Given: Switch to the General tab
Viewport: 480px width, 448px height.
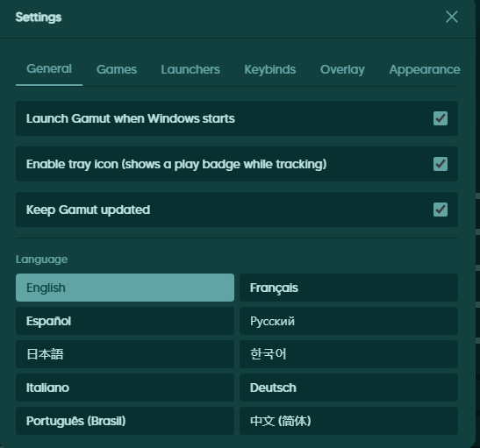Looking at the screenshot, I should (49, 69).
